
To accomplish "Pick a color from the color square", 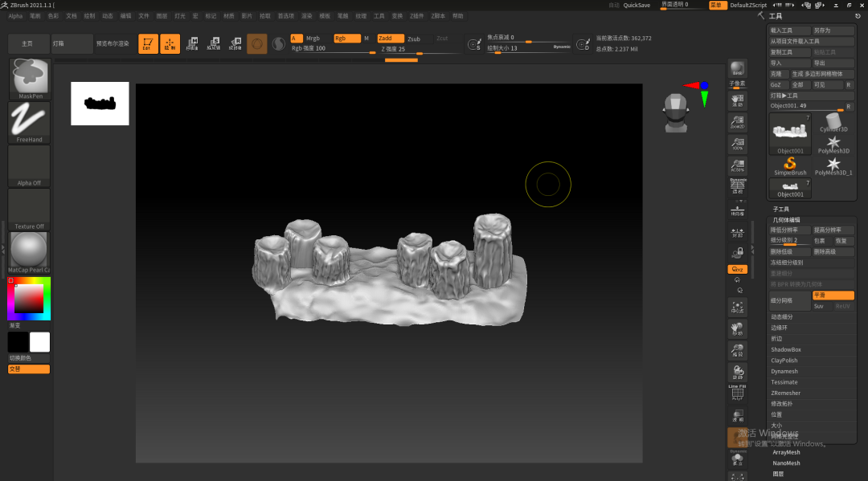I will pos(29,299).
